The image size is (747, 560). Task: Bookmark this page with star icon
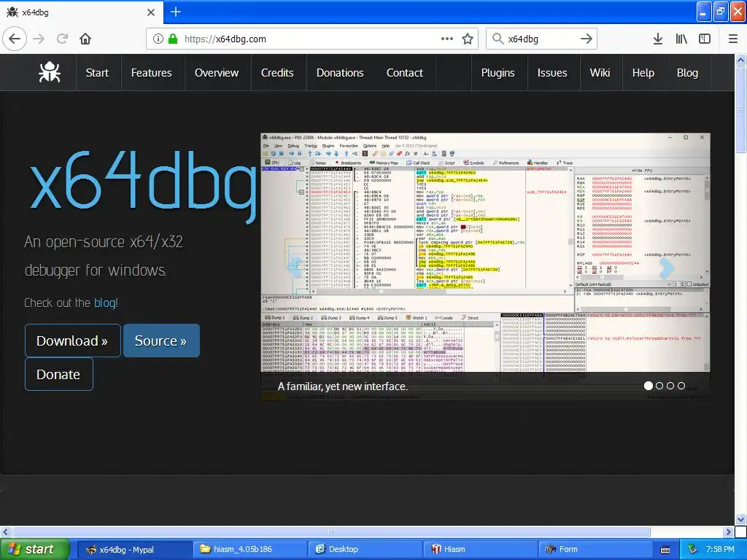[468, 39]
